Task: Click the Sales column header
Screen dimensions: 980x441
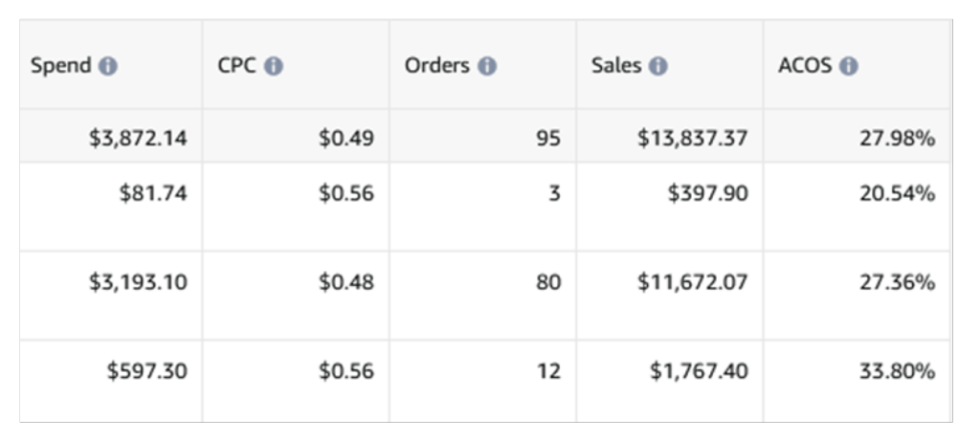Action: pyautogui.click(x=616, y=66)
